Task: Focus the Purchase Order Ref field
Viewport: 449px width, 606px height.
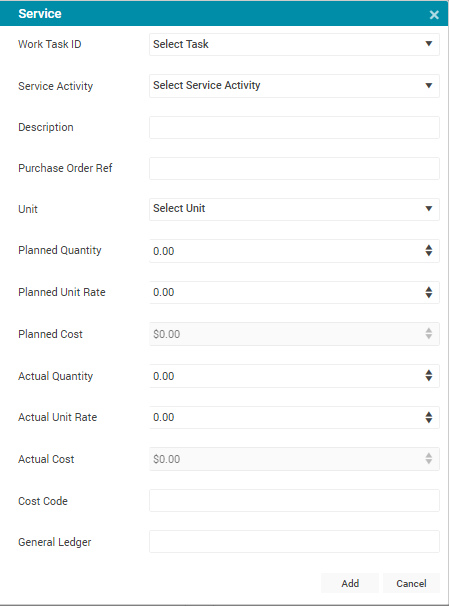Action: pos(294,168)
